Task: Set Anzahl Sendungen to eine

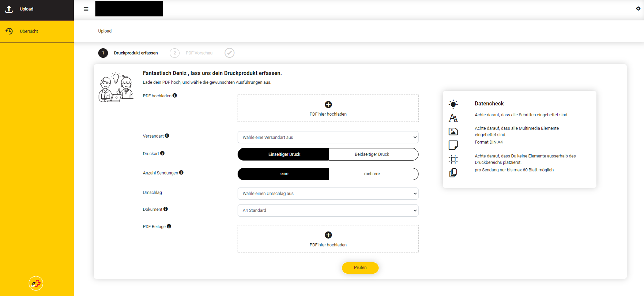Action: tap(283, 174)
